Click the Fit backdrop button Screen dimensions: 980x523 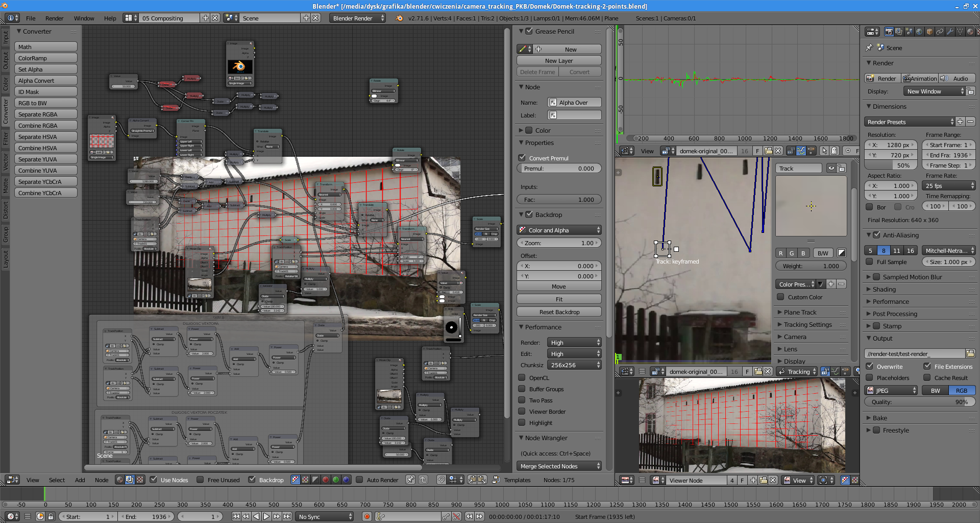[x=559, y=299]
